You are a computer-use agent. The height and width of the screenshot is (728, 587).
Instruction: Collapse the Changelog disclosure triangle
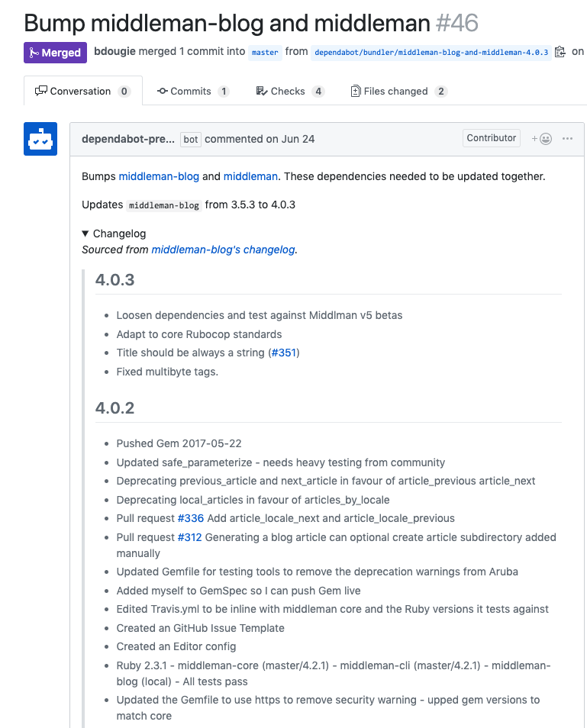85,234
